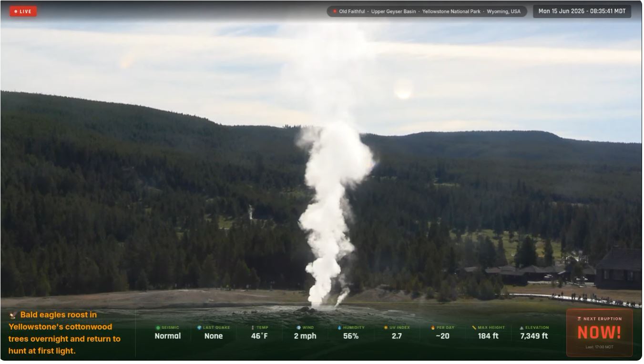
Task: Click the Next Eruption hourglass icon
Action: [579, 319]
